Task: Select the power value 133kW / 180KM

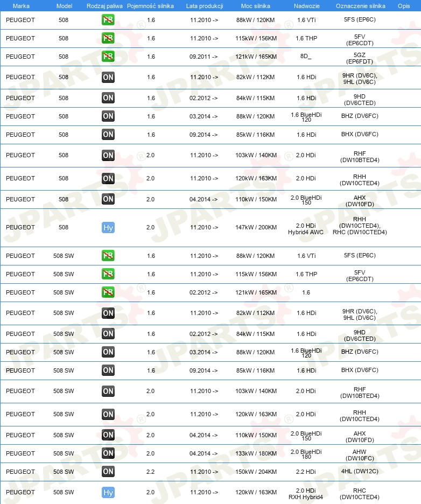Action: click(x=256, y=453)
